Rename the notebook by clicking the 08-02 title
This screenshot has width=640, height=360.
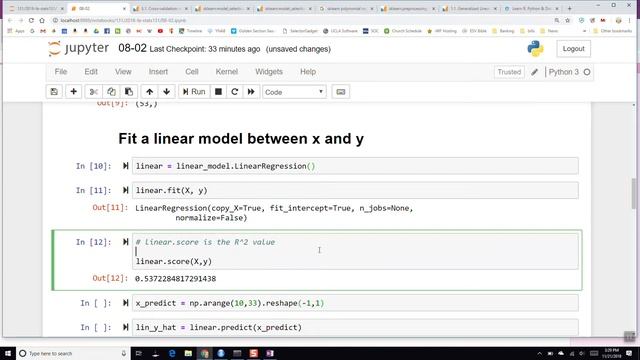[132, 48]
